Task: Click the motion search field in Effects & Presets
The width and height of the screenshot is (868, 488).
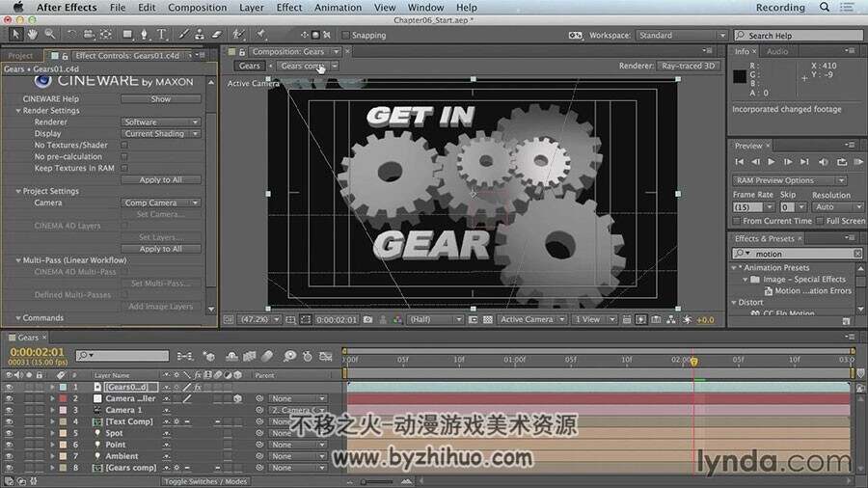Action: point(798,254)
